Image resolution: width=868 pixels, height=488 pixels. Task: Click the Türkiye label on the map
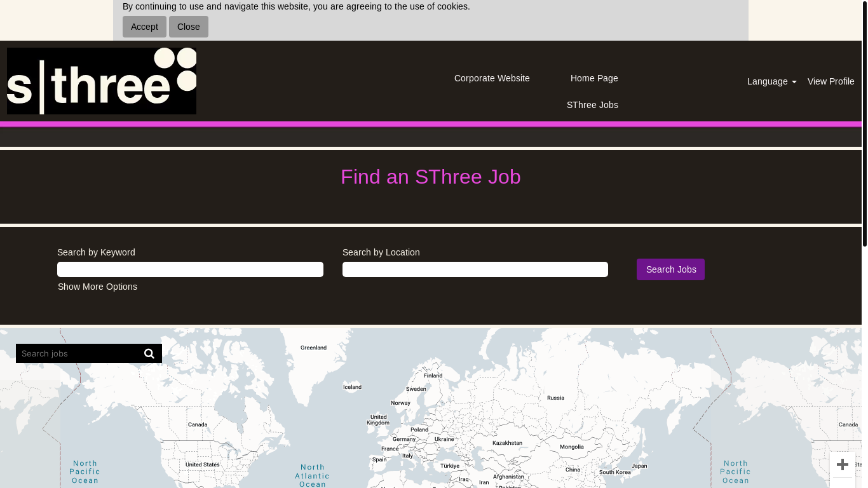(x=450, y=466)
